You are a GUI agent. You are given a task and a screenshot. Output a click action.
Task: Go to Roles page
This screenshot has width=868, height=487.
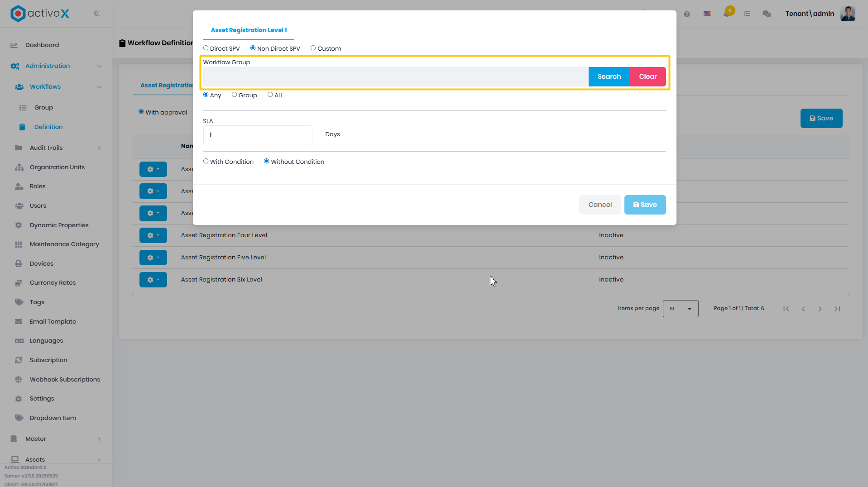click(x=38, y=186)
